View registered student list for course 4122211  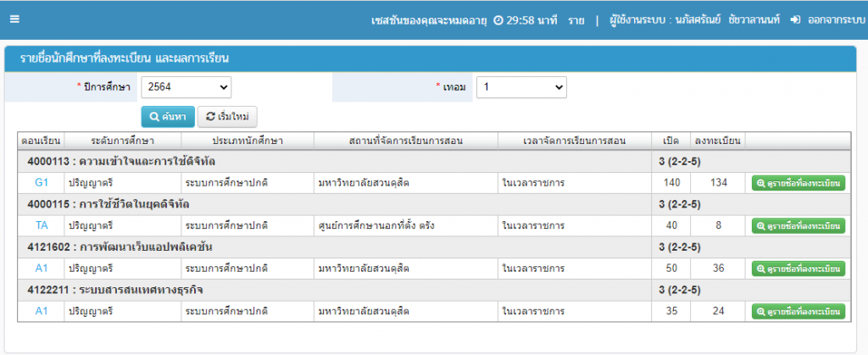pos(798,312)
